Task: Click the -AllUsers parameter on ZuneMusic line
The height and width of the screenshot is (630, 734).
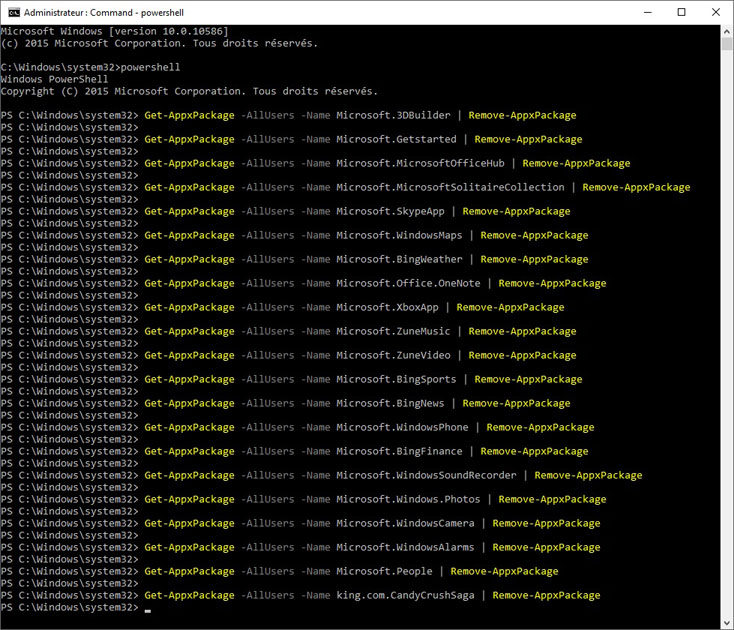Action: click(x=268, y=331)
